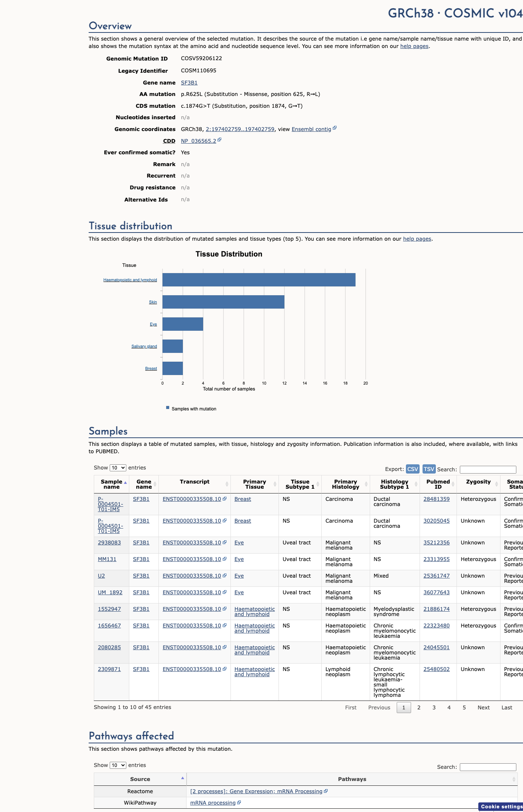The height and width of the screenshot is (812, 523).
Task: Click the Legacy Identifier value COSM110695
Action: point(199,70)
